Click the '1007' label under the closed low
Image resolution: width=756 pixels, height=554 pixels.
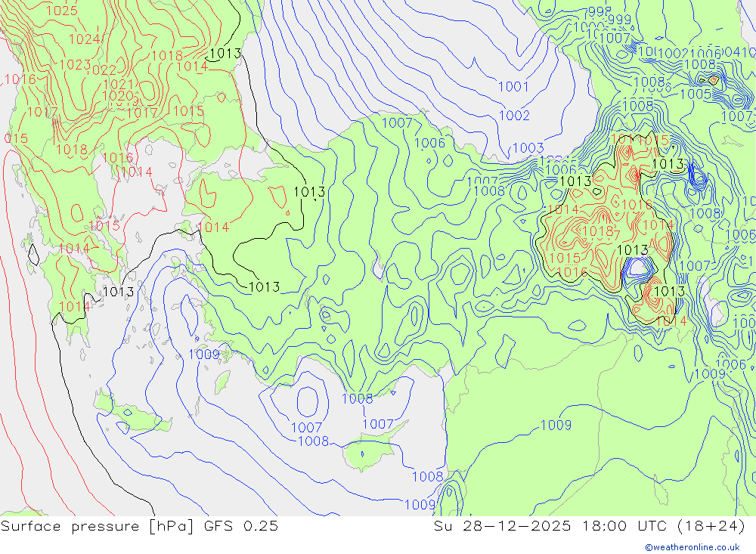(x=307, y=428)
